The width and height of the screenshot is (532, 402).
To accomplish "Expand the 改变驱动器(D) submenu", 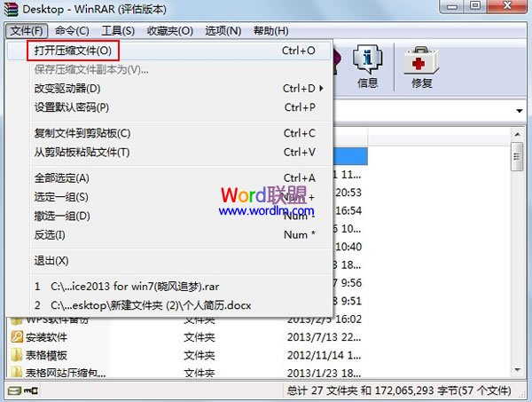I will click(168, 89).
